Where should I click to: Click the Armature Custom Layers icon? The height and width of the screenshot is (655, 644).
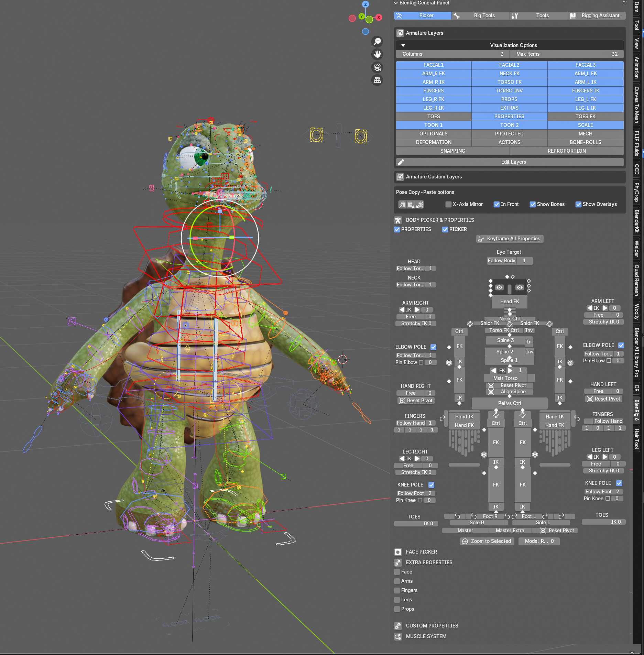click(x=400, y=177)
